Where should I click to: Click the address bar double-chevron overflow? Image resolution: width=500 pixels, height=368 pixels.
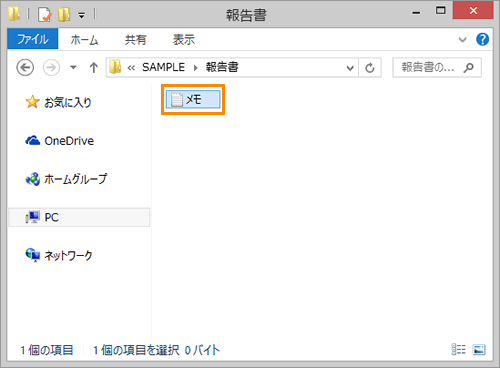[131, 68]
